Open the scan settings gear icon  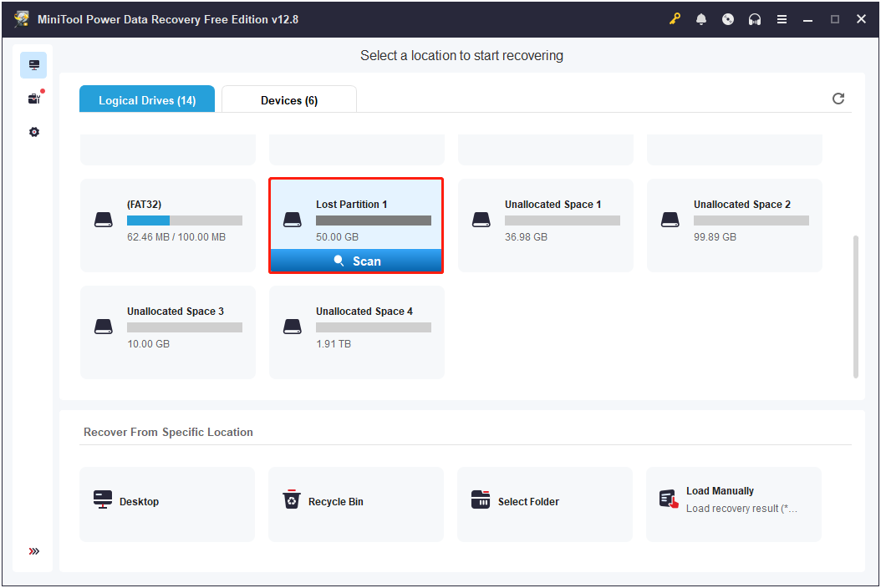[33, 131]
